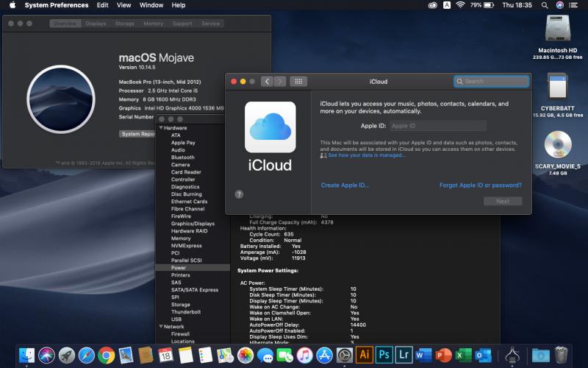This screenshot has height=368, width=588.
Task: Open the iCloud help question mark button
Action: (239, 194)
